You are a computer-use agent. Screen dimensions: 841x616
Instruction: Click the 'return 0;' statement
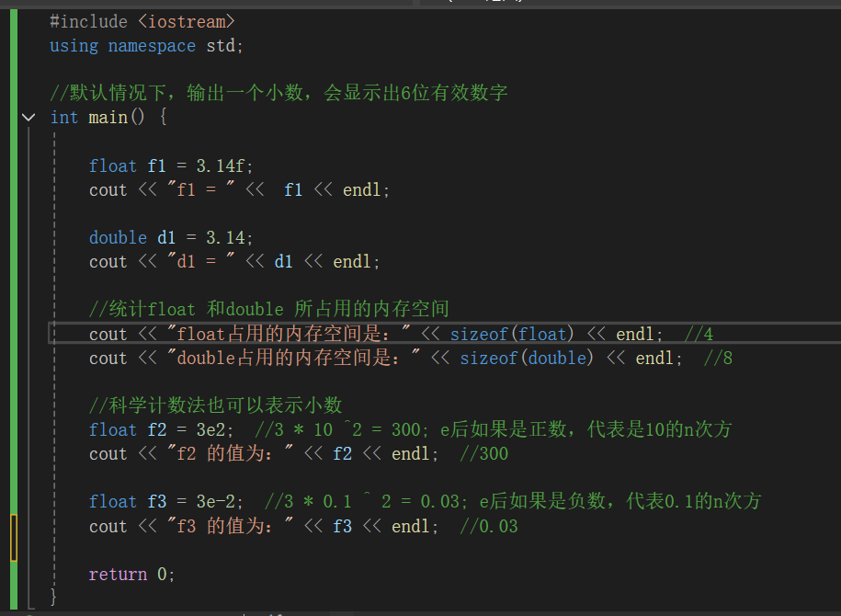coord(131,574)
